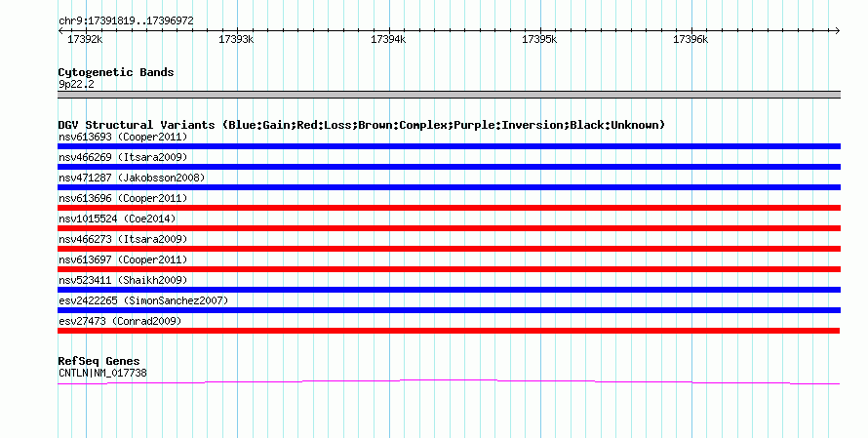Click the 17392k ruler tick label
Screen dimensions: 868x438
click(85, 39)
